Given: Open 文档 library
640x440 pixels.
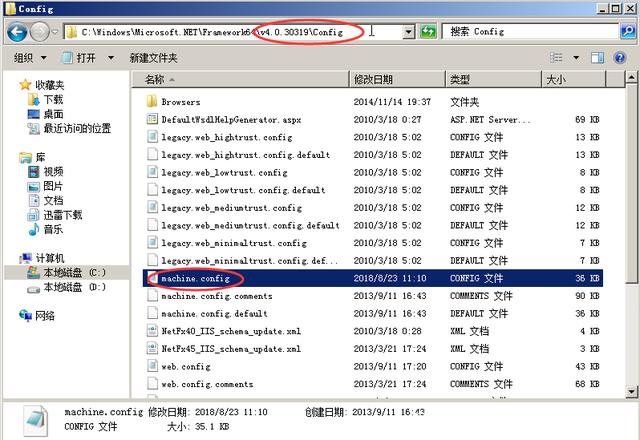Looking at the screenshot, I should click(x=45, y=200).
